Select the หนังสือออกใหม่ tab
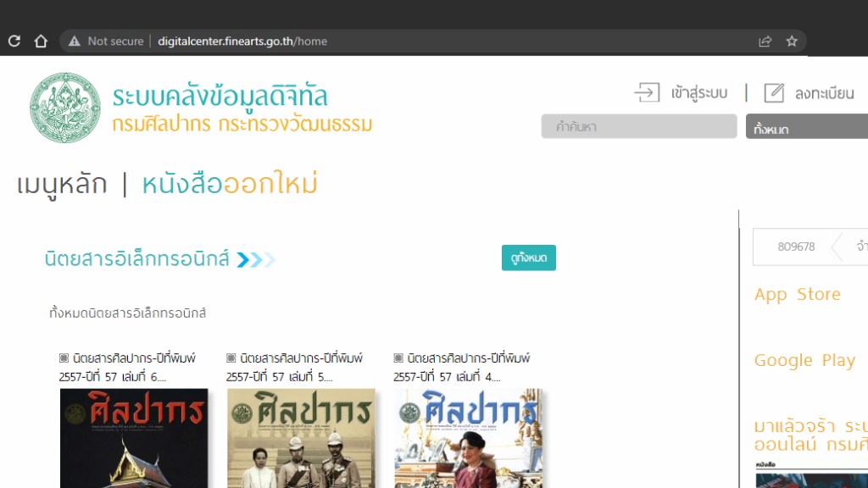Viewport: 868px width, 488px height. tap(230, 184)
